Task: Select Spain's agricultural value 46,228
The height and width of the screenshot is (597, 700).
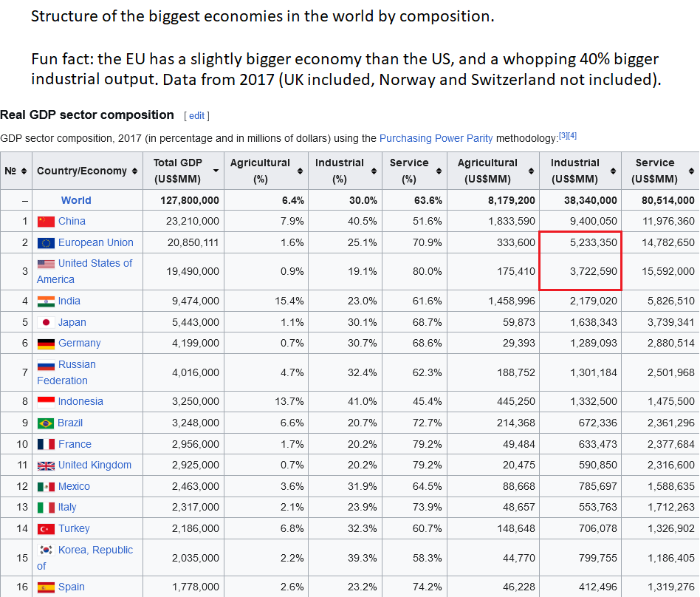Action: tap(519, 587)
